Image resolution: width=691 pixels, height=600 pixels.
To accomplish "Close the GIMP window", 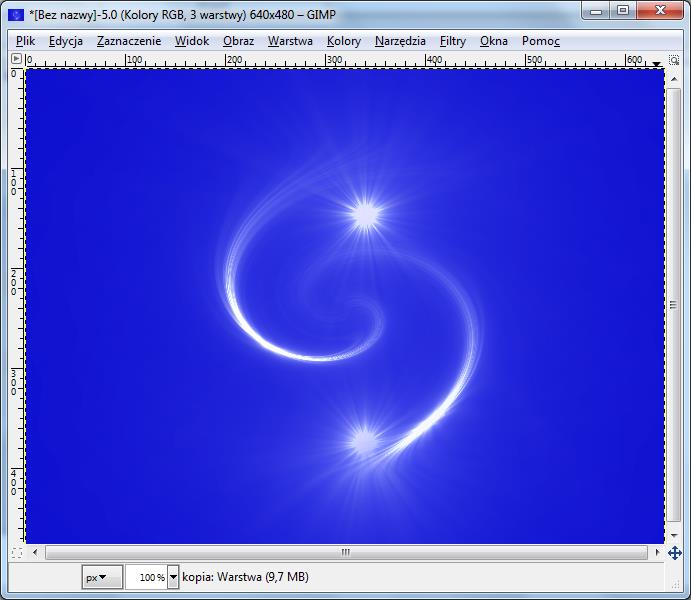I will [660, 11].
